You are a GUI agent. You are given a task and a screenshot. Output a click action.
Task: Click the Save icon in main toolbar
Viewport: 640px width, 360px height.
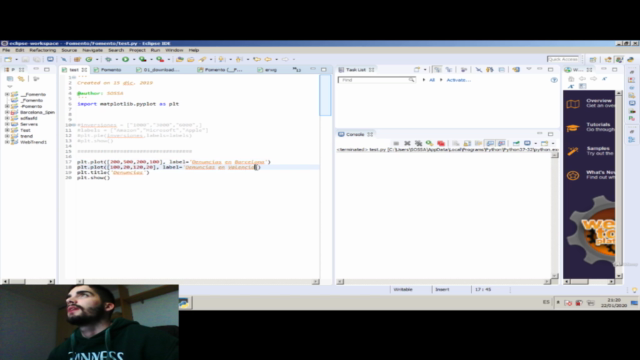click(x=25, y=60)
